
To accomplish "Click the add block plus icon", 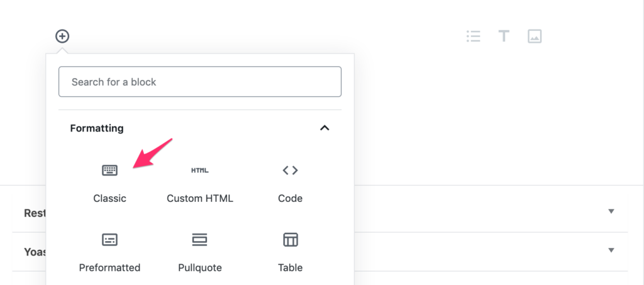I will 62,36.
